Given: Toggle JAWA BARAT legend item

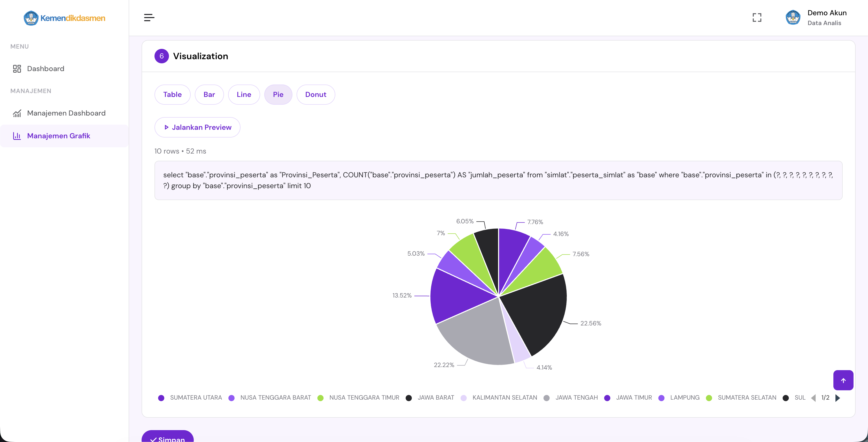Looking at the screenshot, I should [430, 398].
